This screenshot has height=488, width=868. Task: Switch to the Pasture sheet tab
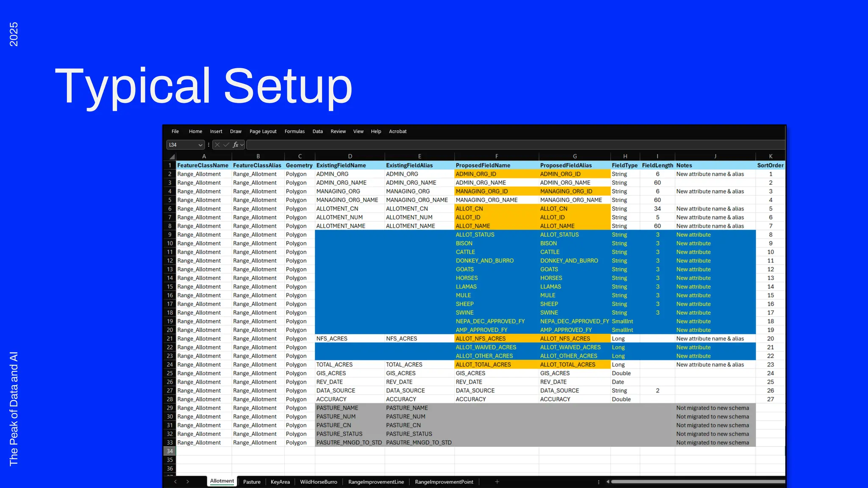(x=252, y=482)
